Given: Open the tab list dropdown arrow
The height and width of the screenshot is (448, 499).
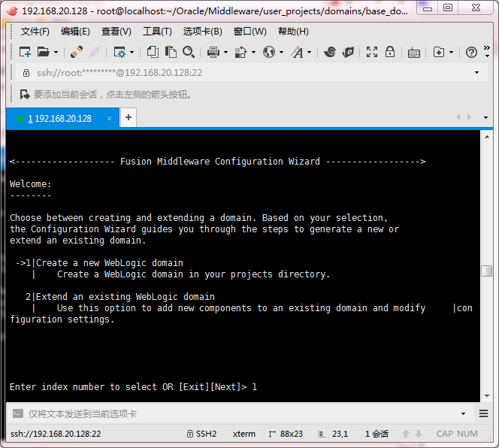Looking at the screenshot, I should [x=485, y=117].
